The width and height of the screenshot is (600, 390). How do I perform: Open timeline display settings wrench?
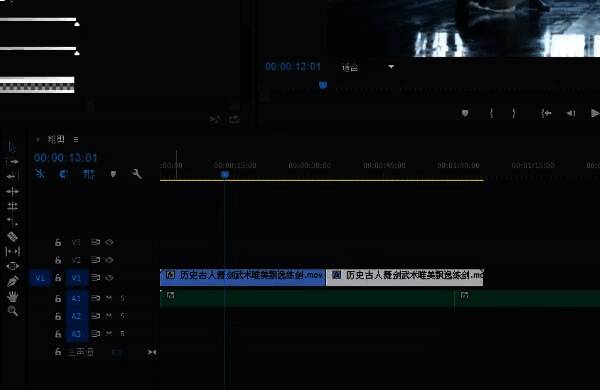137,174
